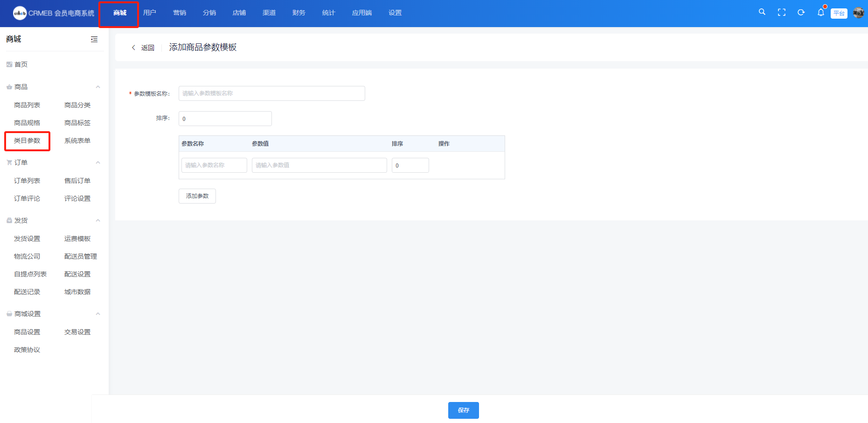
Task: Click the back arrow 返回
Action: click(143, 48)
